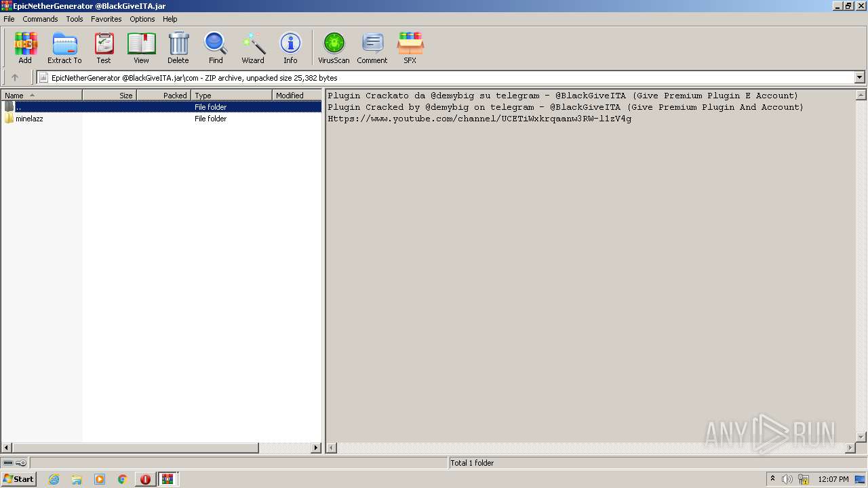Sort by the Modified column header
Image resolution: width=868 pixels, height=488 pixels.
click(x=296, y=96)
